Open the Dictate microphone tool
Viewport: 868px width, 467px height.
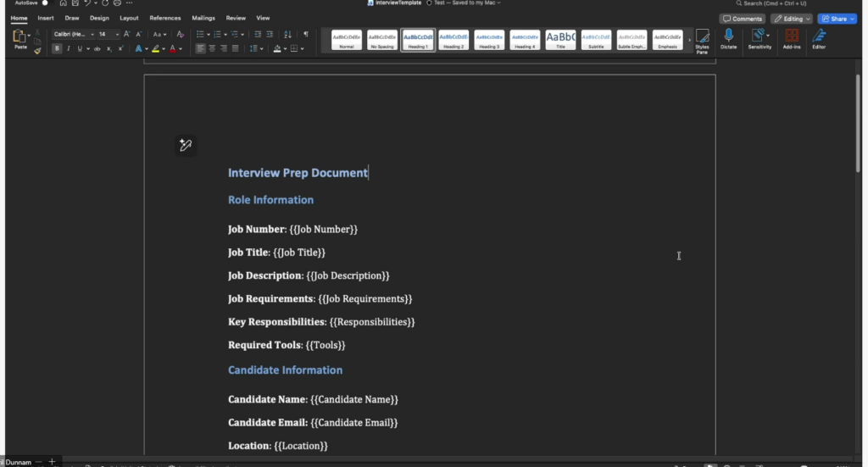click(x=728, y=39)
